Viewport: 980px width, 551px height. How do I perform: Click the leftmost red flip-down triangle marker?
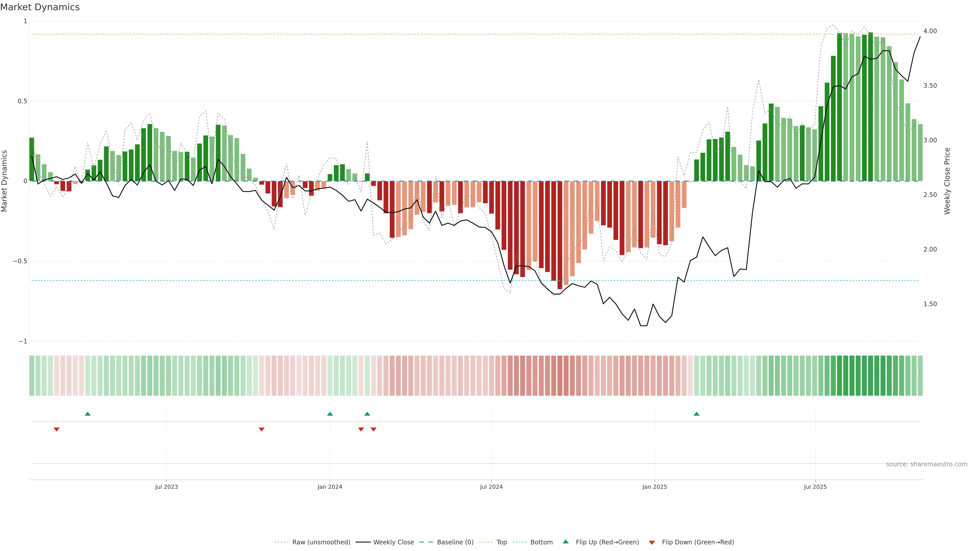point(57,429)
